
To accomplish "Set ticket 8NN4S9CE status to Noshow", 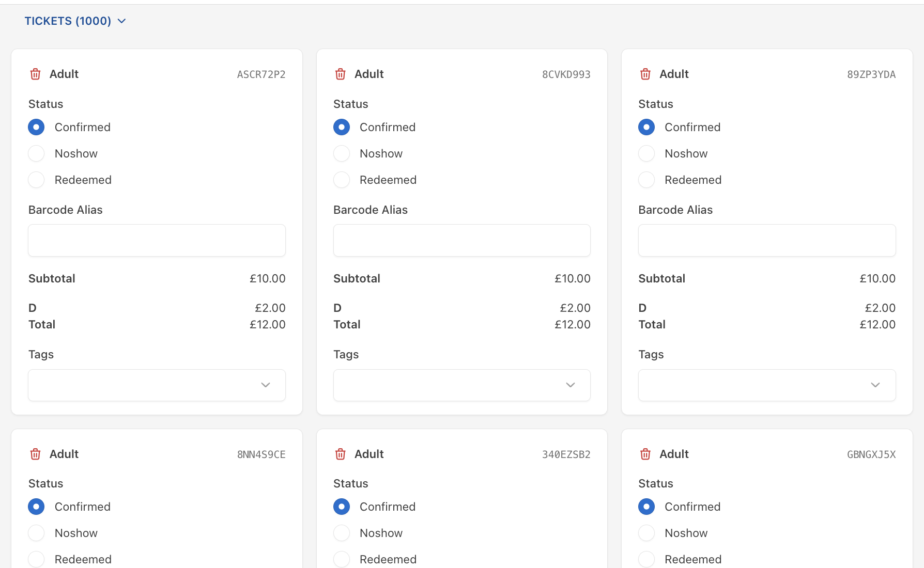I will pyautogui.click(x=36, y=533).
